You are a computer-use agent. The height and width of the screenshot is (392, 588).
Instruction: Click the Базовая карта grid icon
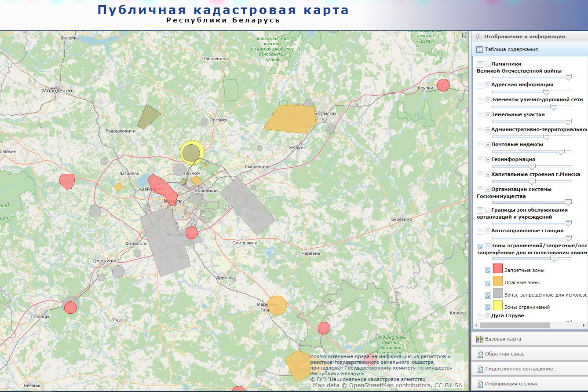(x=479, y=339)
